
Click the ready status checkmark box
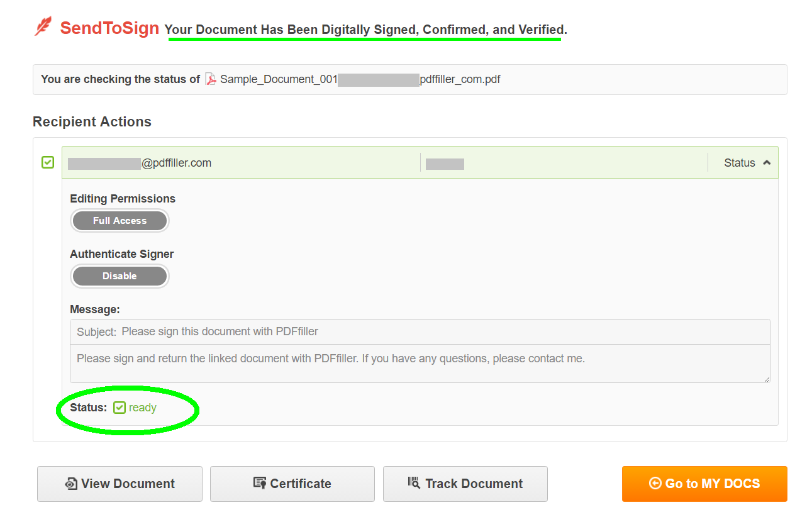[120, 408]
